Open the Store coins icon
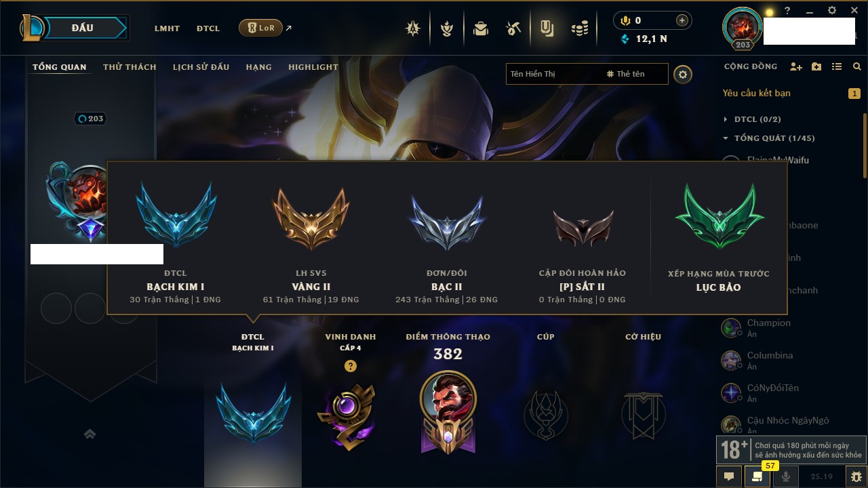Image resolution: width=868 pixels, height=488 pixels. coord(579,28)
